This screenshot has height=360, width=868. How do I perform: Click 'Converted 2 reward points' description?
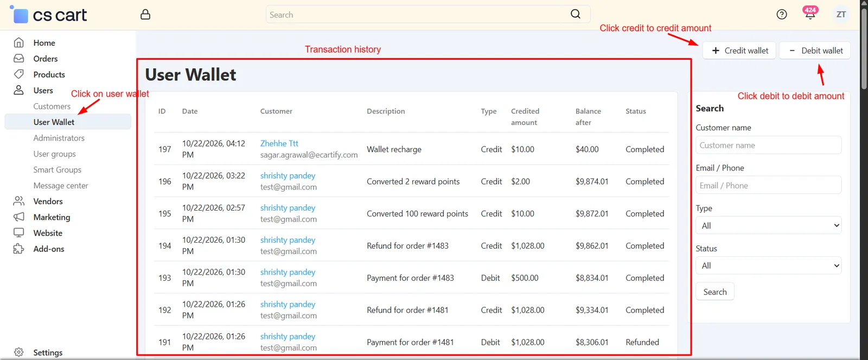coord(413,181)
